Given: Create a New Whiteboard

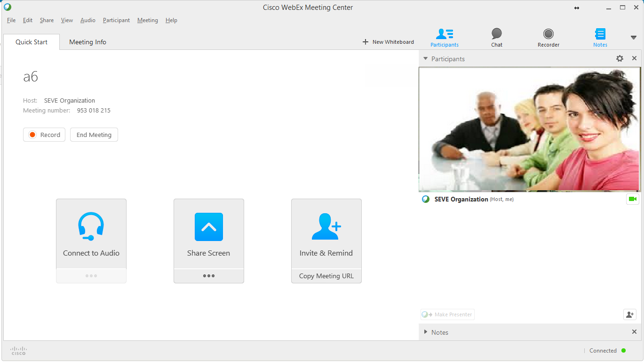Looking at the screenshot, I should coord(388,42).
